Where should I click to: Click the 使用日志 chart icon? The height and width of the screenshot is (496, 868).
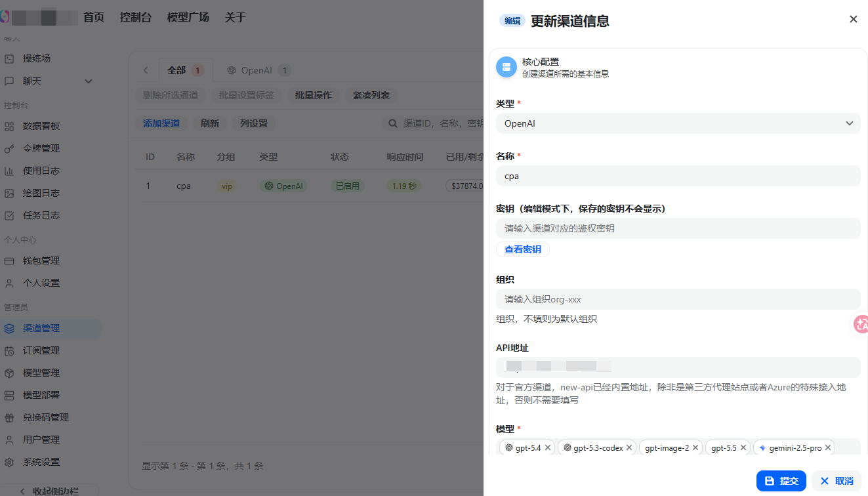coord(9,171)
